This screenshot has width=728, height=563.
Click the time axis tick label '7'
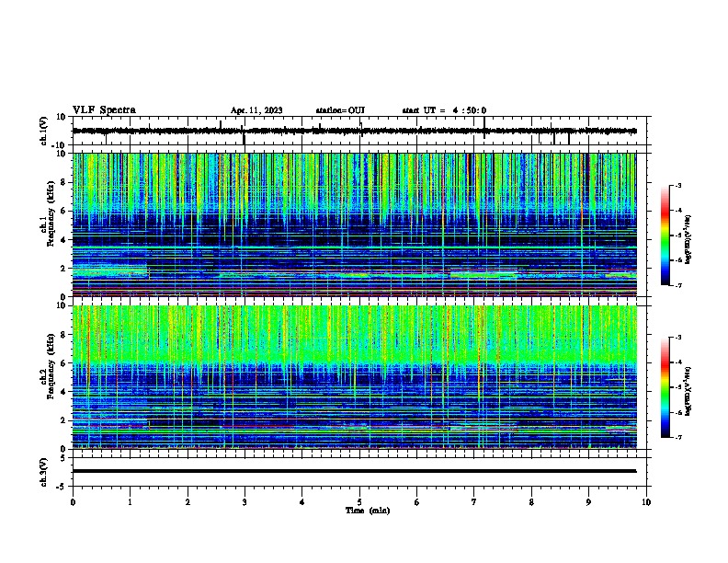coord(474,502)
